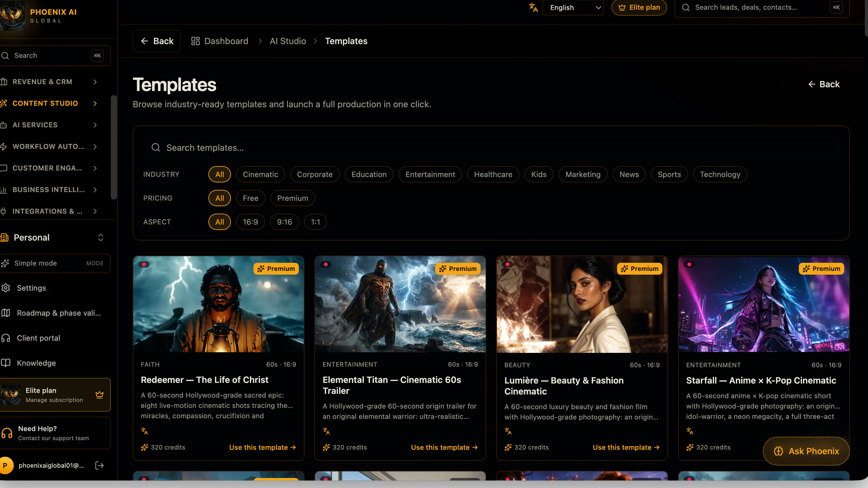868x488 pixels.
Task: Click Search leads, deals, contacts field
Action: click(x=762, y=8)
